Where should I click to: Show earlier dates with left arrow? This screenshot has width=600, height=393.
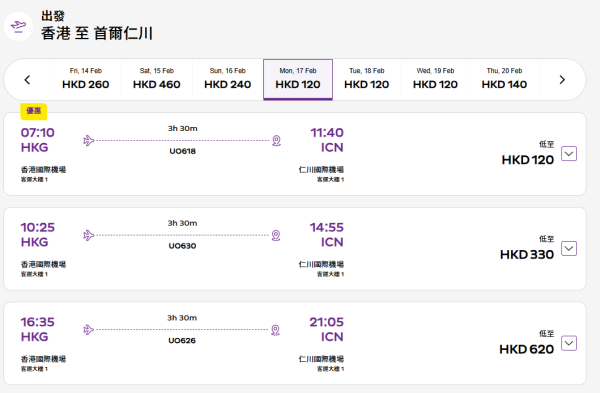tap(27, 80)
